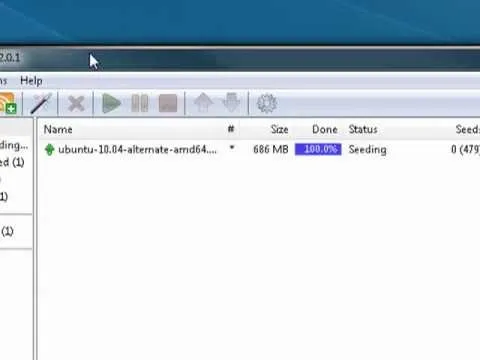Click the Move Up Queue arrow icon
The height and width of the screenshot is (360, 480).
click(x=204, y=103)
